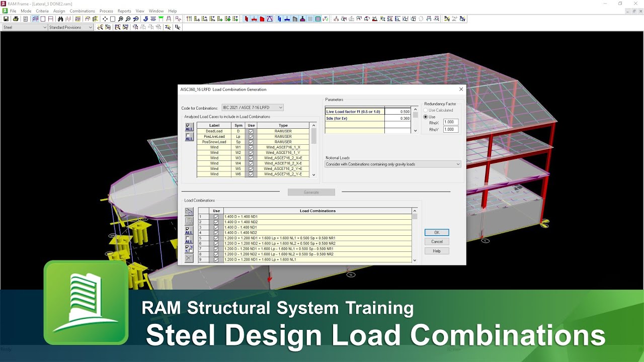Open the Code for Combinations dropdown
644x362 pixels.
coord(253,108)
